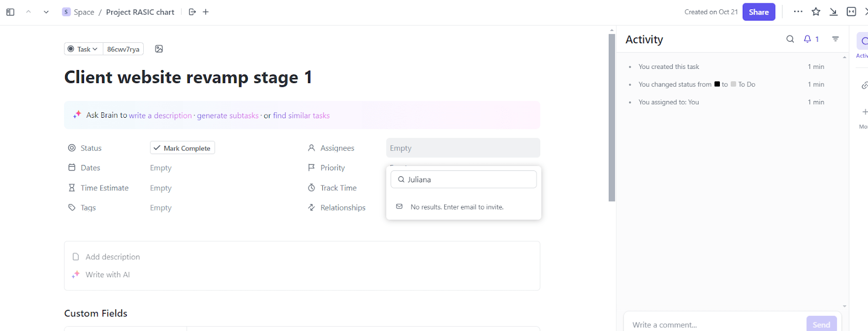The image size is (868, 331).
Task: Click the Juliana assignee search field
Action: (464, 180)
